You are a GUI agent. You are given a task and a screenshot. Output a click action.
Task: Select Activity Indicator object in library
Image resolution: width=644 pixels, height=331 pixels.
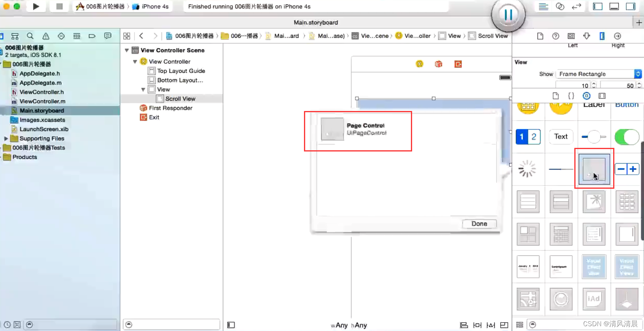(527, 169)
